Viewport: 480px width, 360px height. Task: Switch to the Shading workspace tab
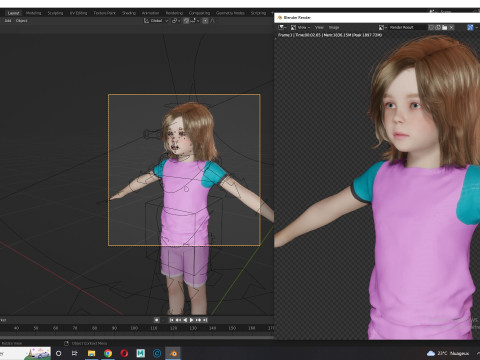point(129,13)
